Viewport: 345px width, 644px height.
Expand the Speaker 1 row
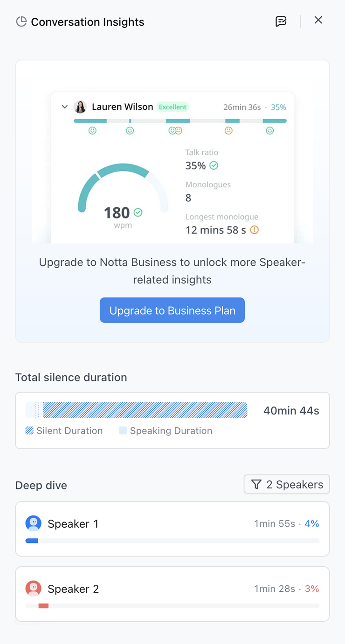172,529
